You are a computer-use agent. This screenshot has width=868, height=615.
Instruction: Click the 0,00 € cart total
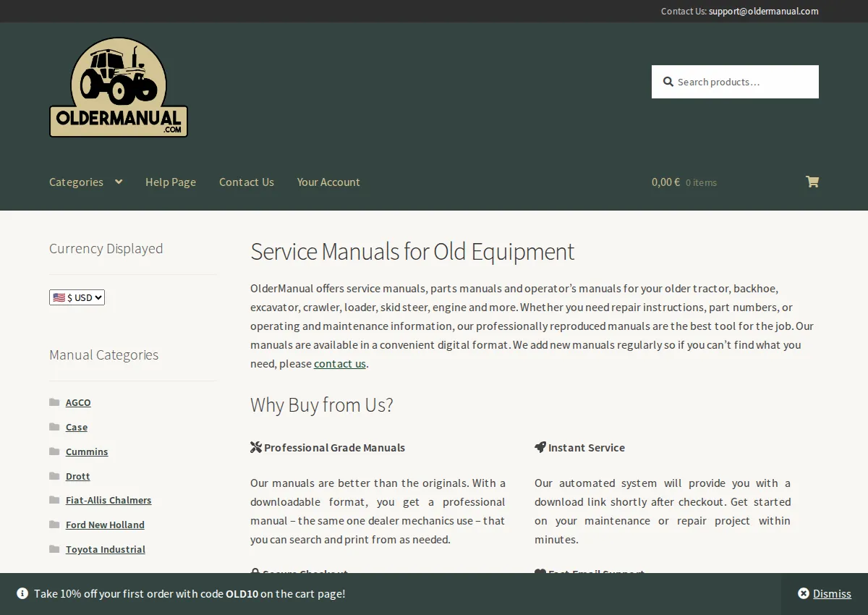665,182
